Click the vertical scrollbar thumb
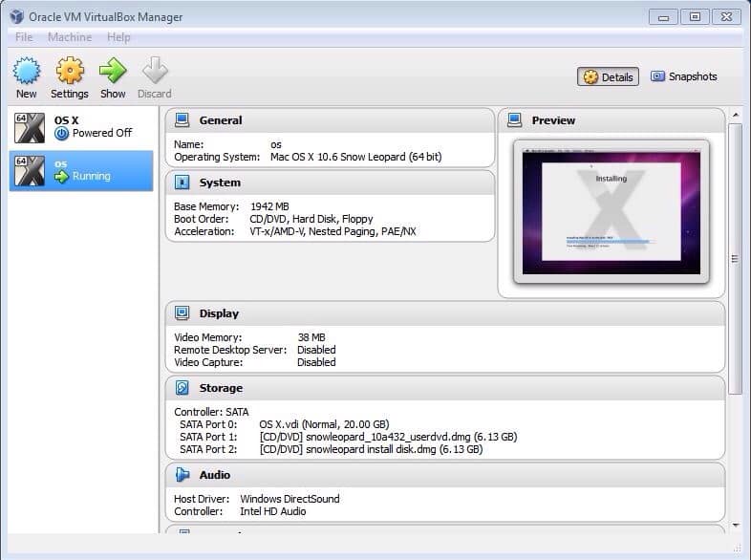This screenshot has width=751, height=560. click(735, 259)
